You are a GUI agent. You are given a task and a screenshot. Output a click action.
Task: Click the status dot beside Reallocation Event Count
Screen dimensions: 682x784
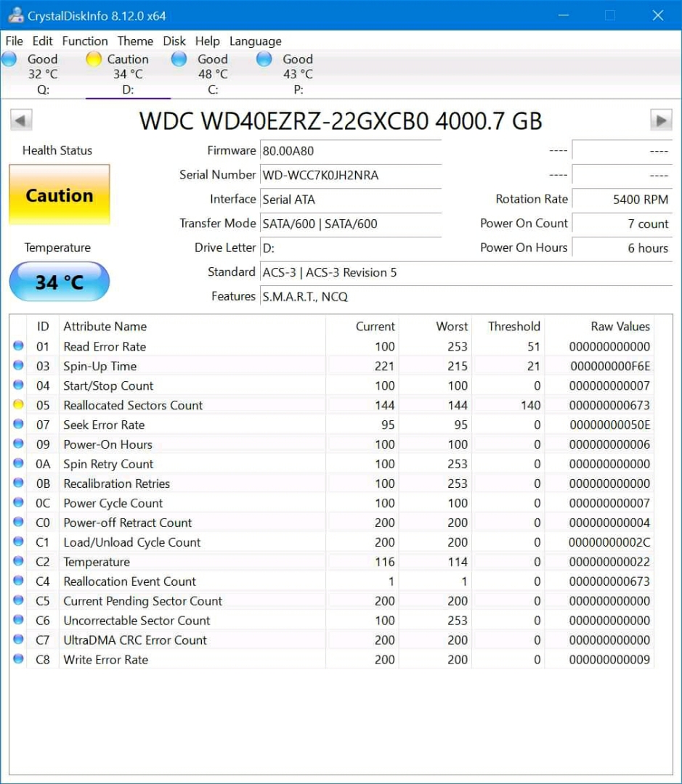click(x=18, y=581)
